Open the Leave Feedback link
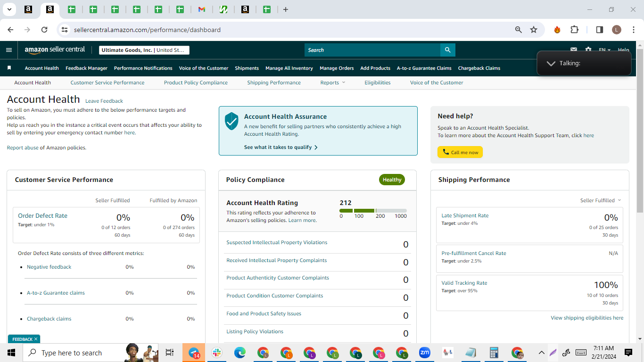The height and width of the screenshot is (362, 644). (104, 101)
